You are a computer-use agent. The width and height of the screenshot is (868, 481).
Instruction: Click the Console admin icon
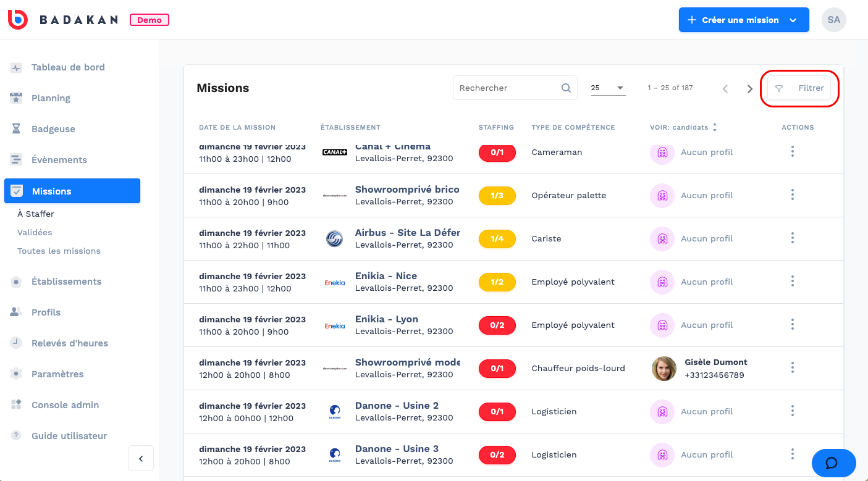coord(17,405)
